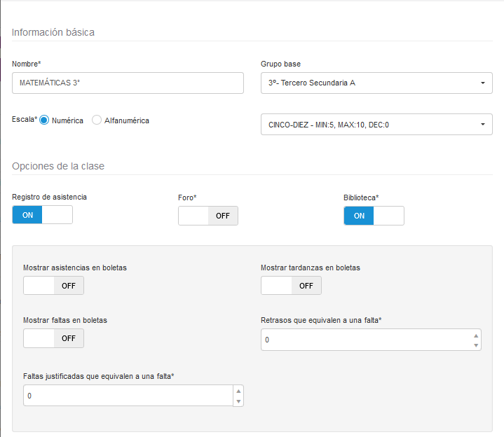Focus the Faltas justificadas number field
This screenshot has height=437, width=504.
[x=128, y=396]
